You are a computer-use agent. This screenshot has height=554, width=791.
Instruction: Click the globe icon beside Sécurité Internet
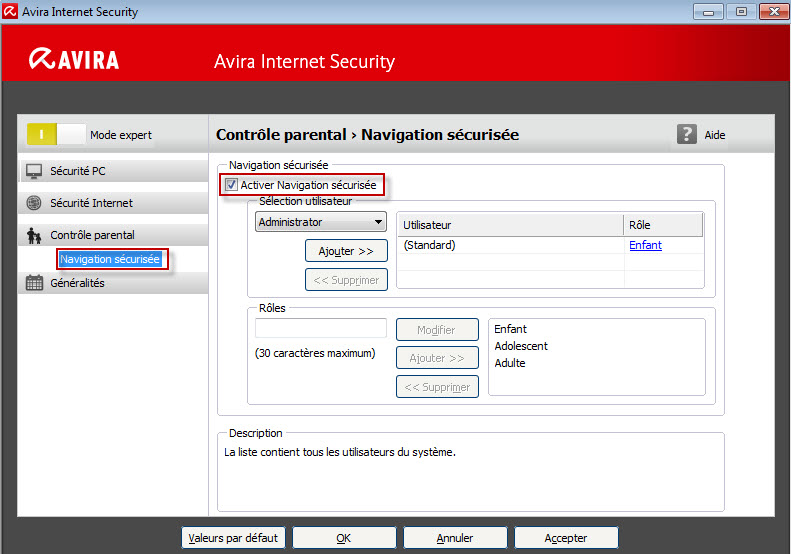click(x=34, y=203)
